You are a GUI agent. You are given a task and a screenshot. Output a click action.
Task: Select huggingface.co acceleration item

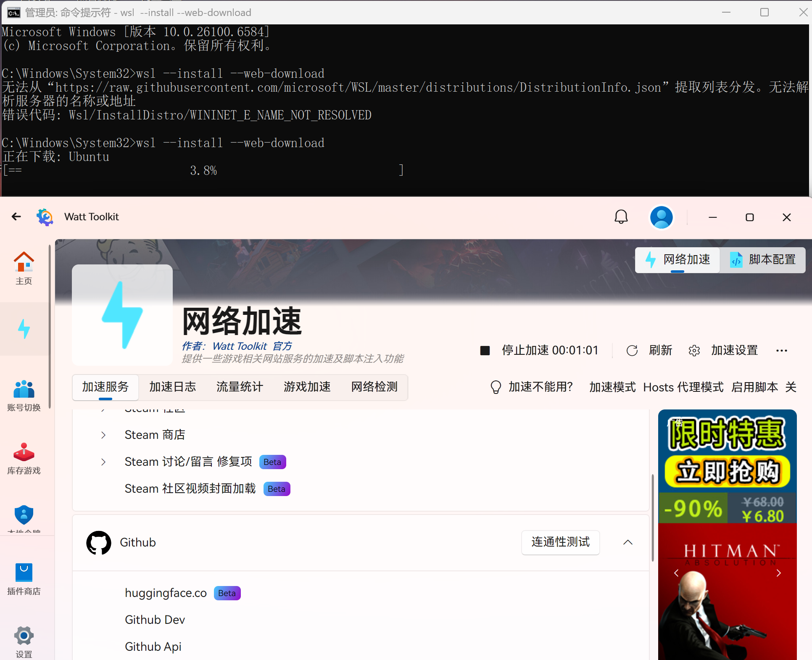point(166,593)
